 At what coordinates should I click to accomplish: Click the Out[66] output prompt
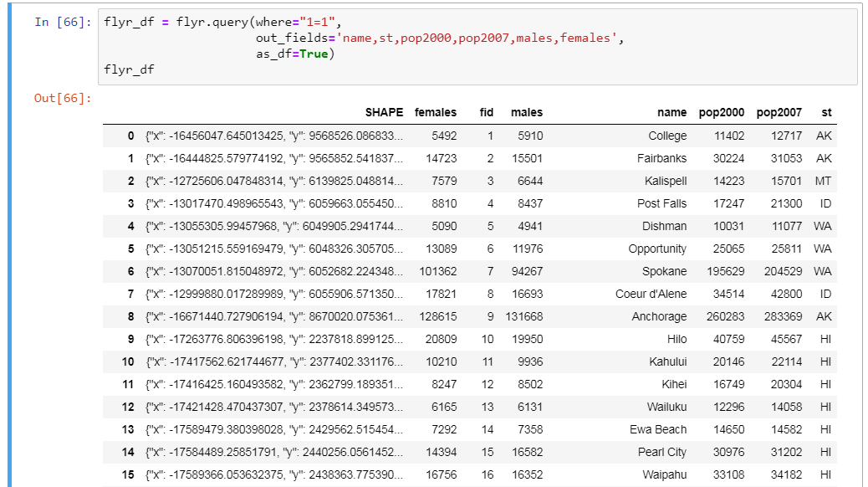click(x=62, y=98)
